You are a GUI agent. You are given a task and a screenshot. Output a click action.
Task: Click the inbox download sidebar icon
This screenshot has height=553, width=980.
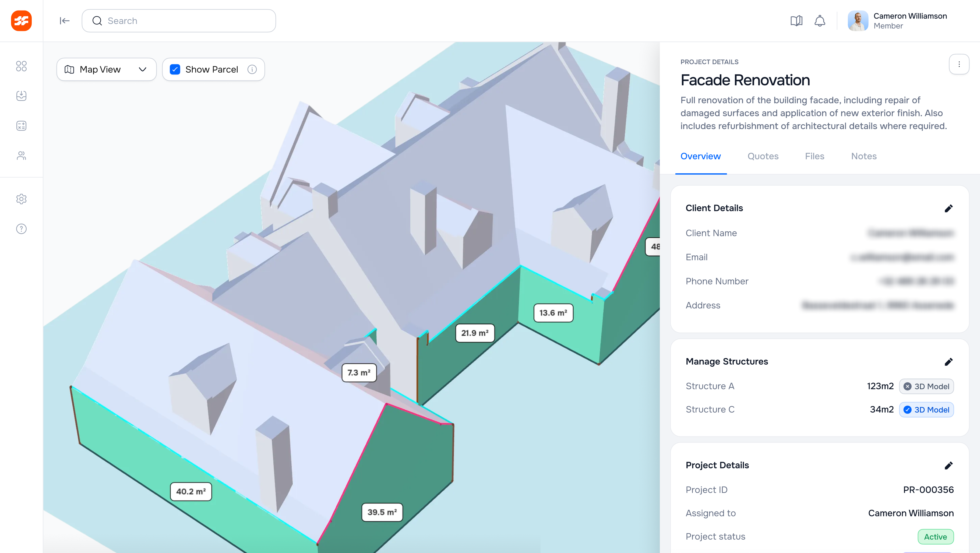[21, 96]
